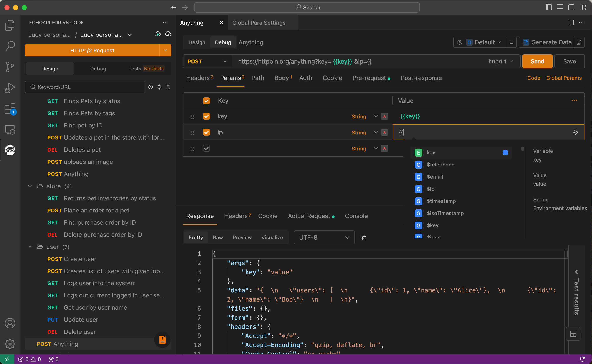The width and height of the screenshot is (592, 364).
Task: Click the suggestion list scrollbar thumb
Action: tap(522, 149)
